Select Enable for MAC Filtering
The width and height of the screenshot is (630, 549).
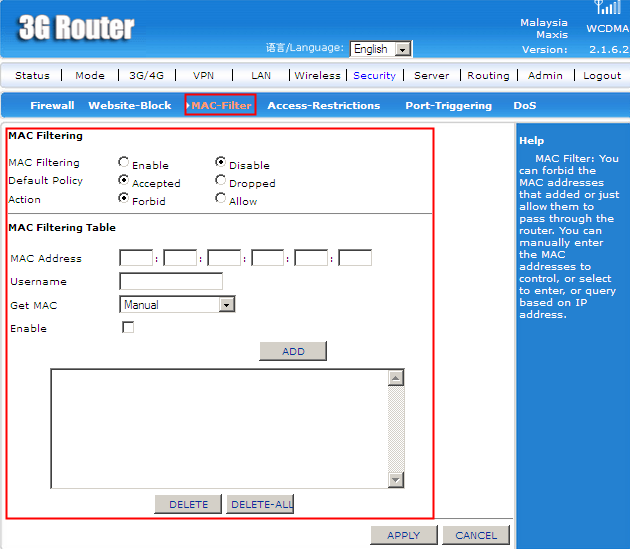124,162
